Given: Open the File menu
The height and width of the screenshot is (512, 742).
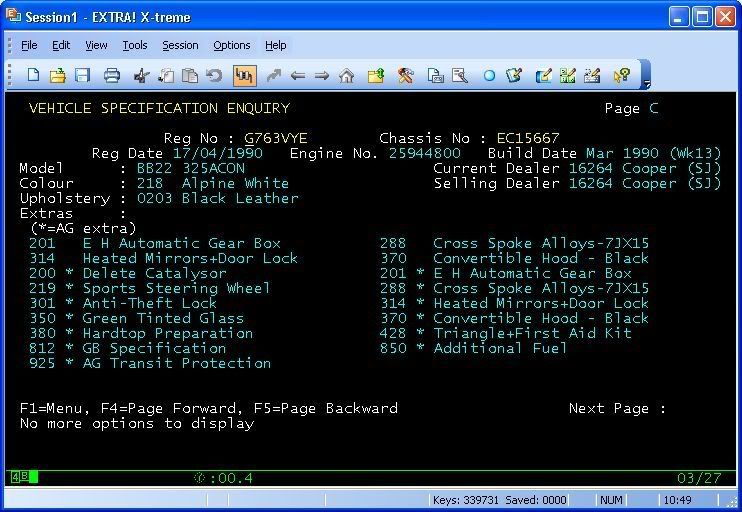Looking at the screenshot, I should 29,45.
